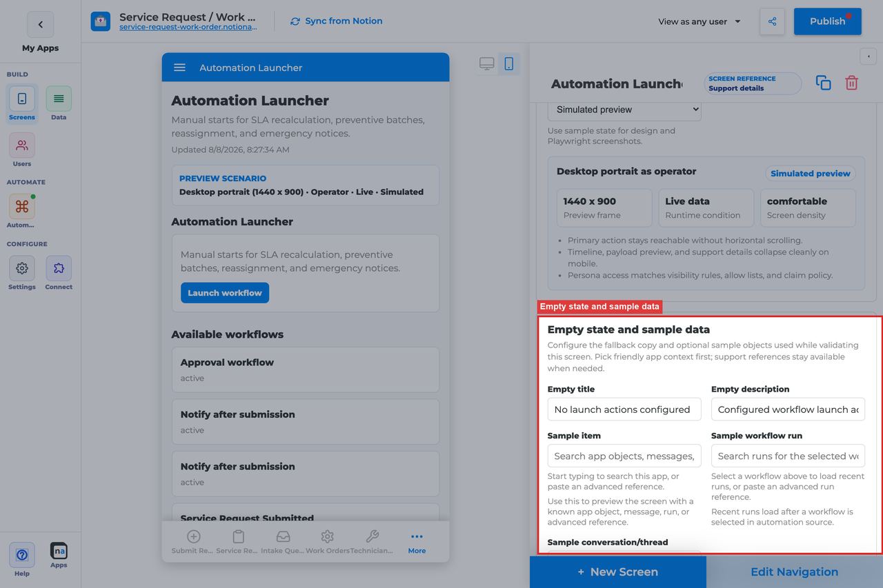Open the Connect section
Viewport: 883px width, 588px height.
[59, 273]
